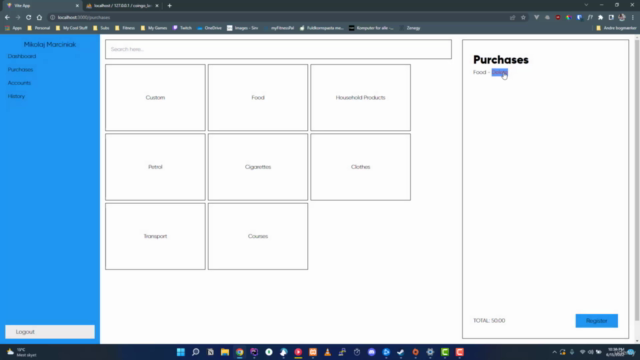Open taskbar clock and date
The height and width of the screenshot is (360, 640).
616,352
